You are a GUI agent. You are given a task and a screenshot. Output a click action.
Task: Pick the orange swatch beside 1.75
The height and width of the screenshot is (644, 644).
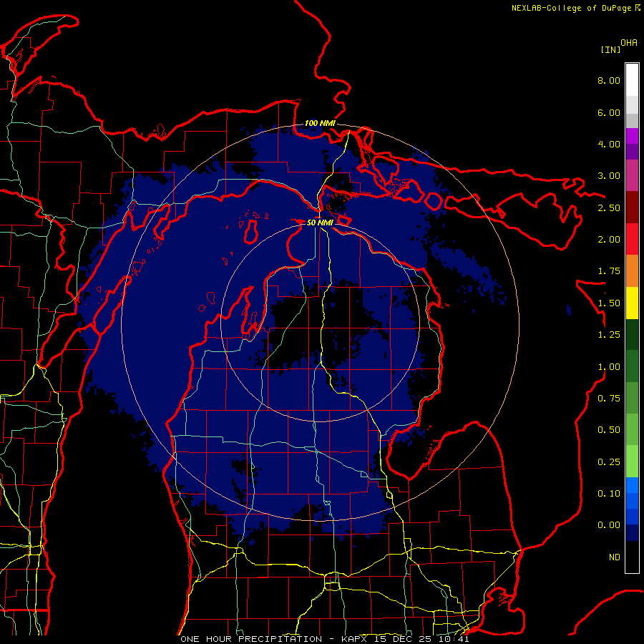tap(632, 271)
